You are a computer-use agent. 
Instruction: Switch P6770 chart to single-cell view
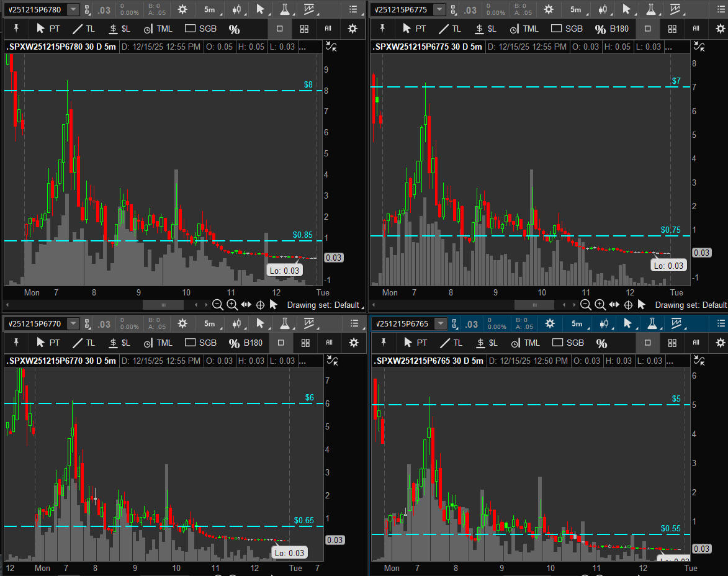[x=281, y=343]
